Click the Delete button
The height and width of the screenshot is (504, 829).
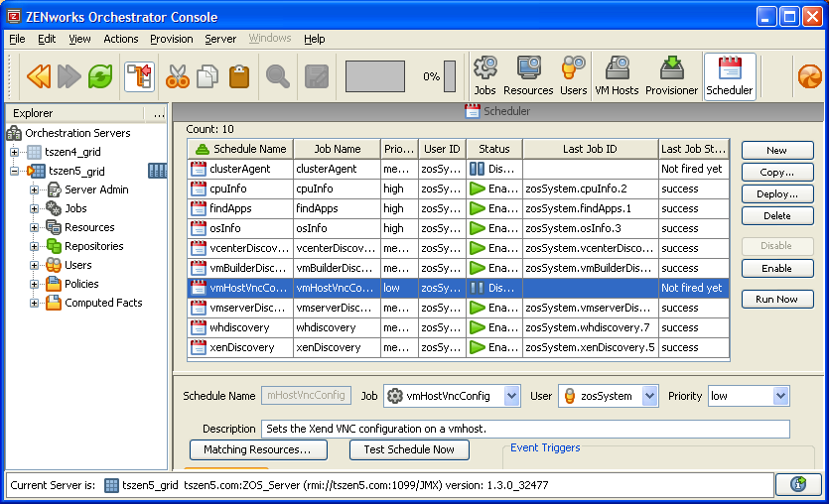pos(777,215)
